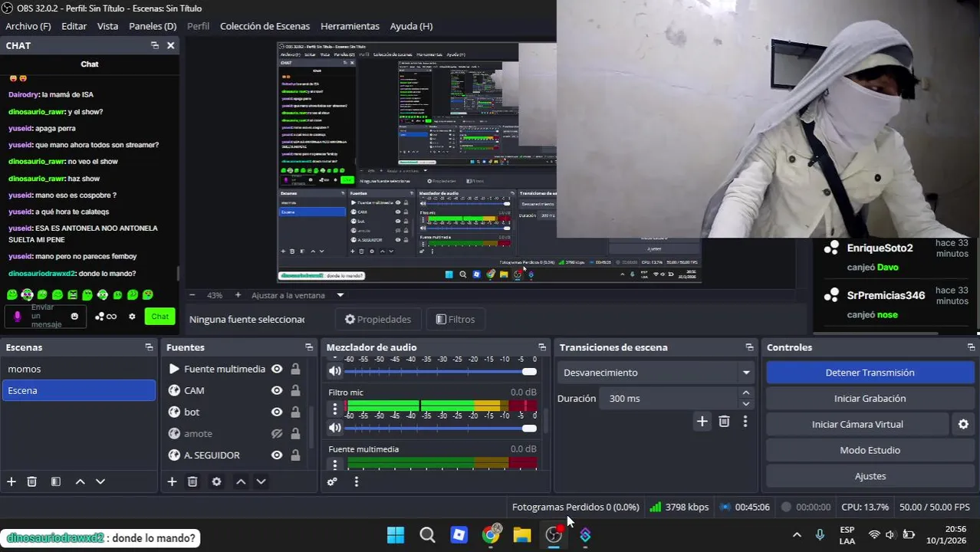
Task: Click the green Chat send button
Action: (159, 316)
